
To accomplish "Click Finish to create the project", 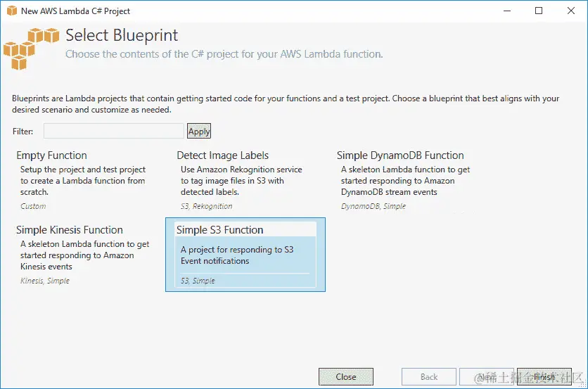I will [544, 376].
